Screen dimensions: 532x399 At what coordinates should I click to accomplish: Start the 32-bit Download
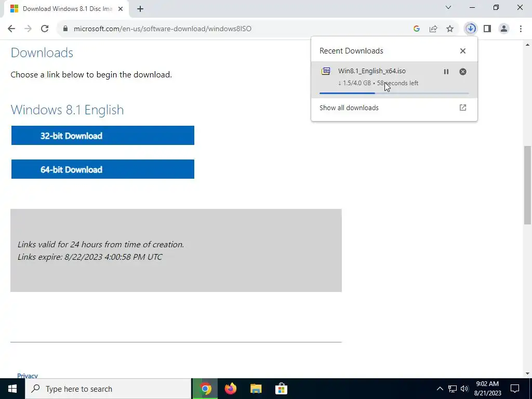click(x=103, y=136)
